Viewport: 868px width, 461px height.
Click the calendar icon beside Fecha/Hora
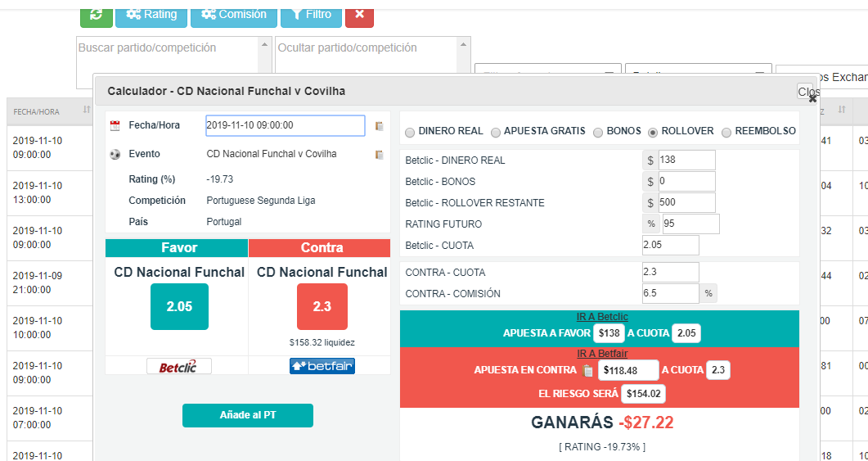[x=115, y=126]
